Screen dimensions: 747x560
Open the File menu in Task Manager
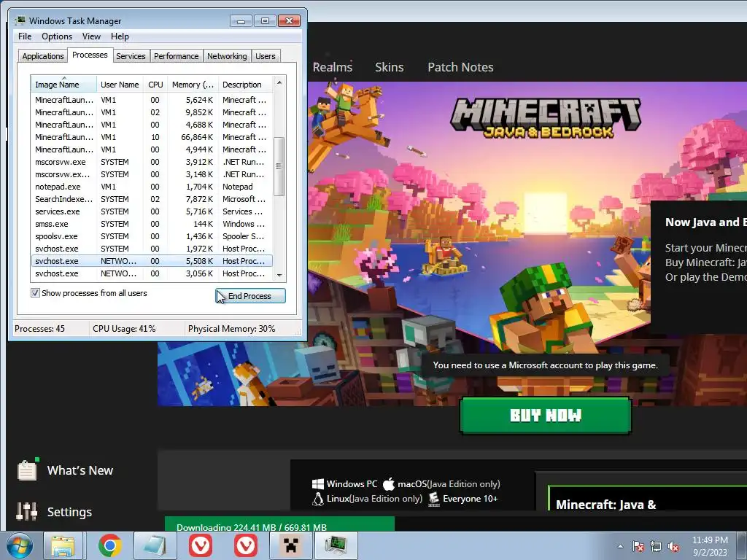pos(25,36)
